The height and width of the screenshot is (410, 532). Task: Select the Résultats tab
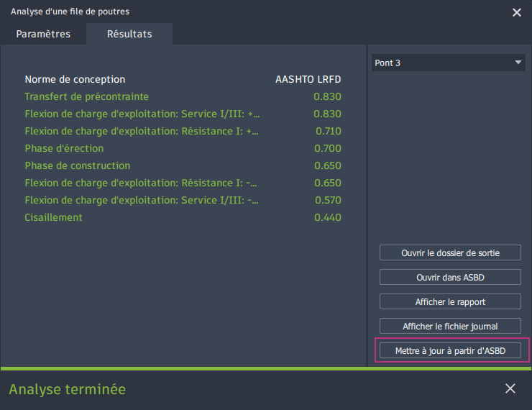click(x=129, y=34)
